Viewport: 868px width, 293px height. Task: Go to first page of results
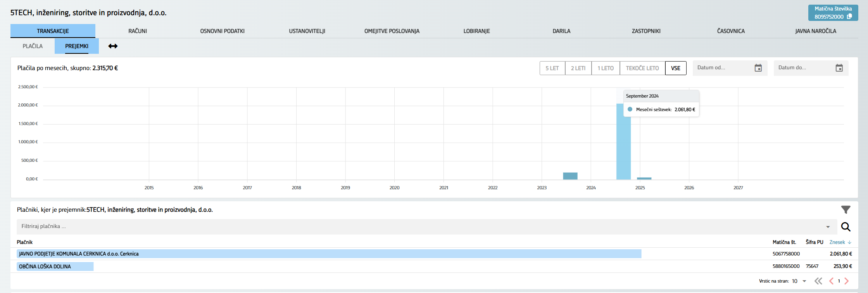tap(818, 281)
